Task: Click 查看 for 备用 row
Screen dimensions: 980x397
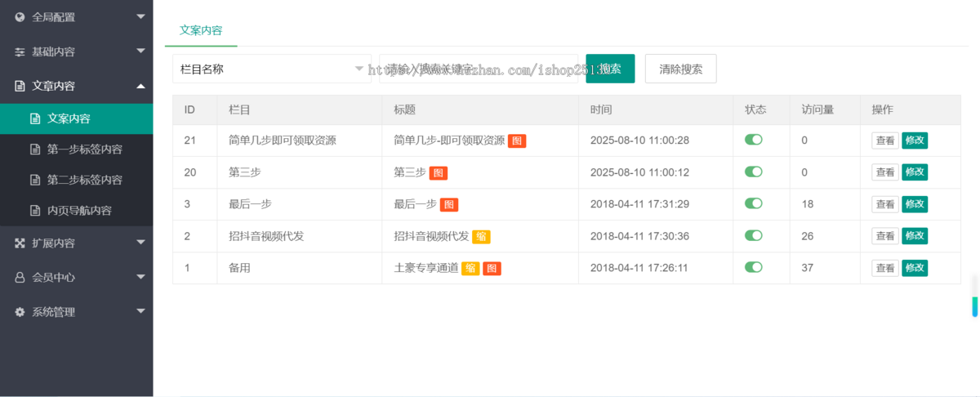Action: tap(885, 268)
